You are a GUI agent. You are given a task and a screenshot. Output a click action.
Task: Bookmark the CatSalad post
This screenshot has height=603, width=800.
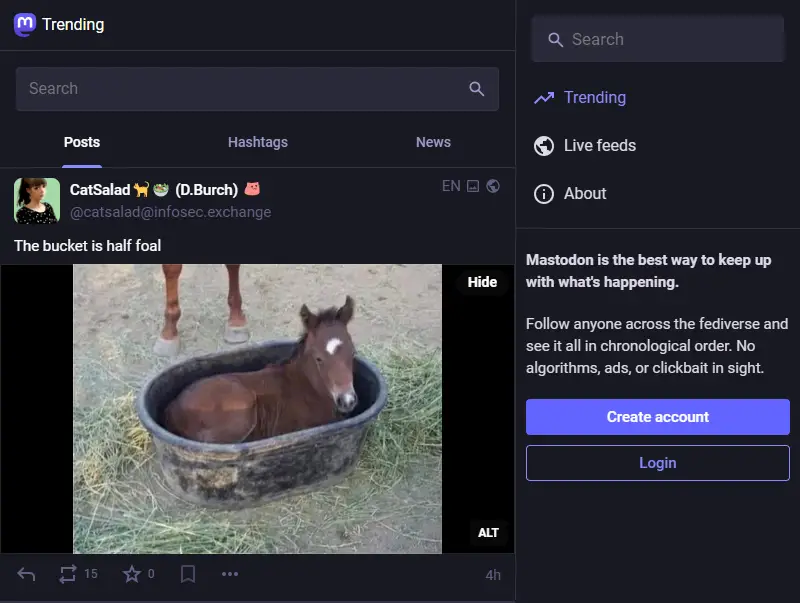pos(188,574)
